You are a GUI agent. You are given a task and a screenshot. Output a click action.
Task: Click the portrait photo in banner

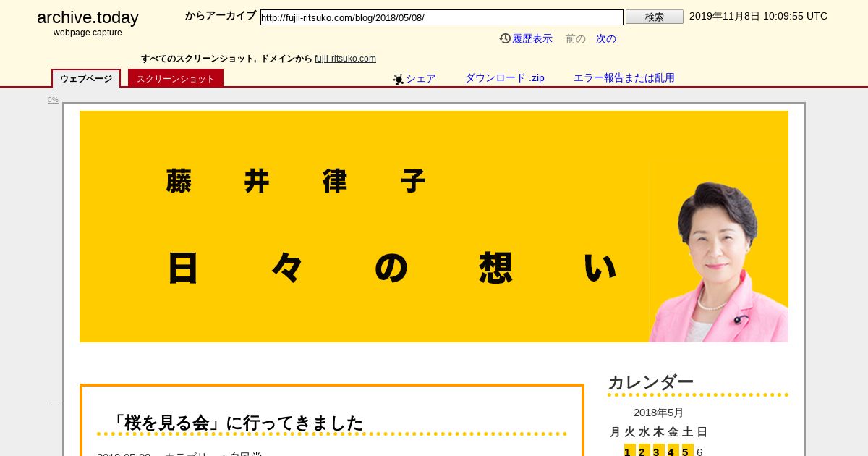pos(719,262)
